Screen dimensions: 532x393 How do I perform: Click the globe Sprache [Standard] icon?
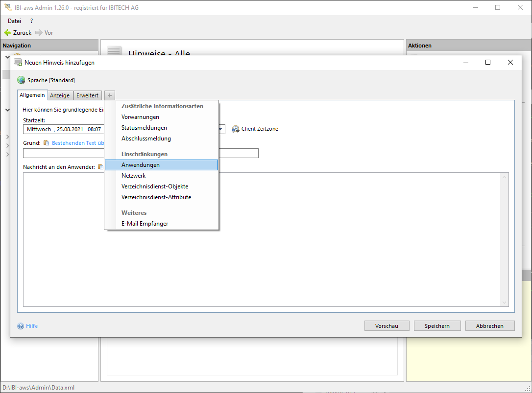21,80
